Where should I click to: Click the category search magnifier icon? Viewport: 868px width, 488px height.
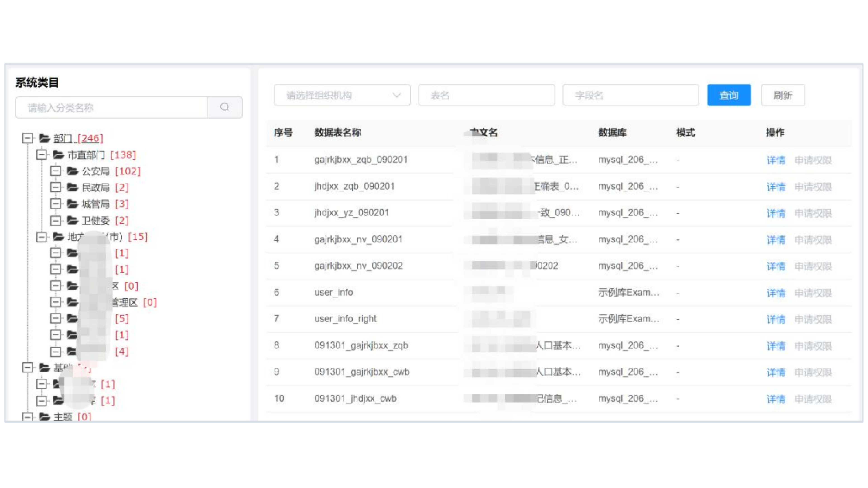pos(225,108)
